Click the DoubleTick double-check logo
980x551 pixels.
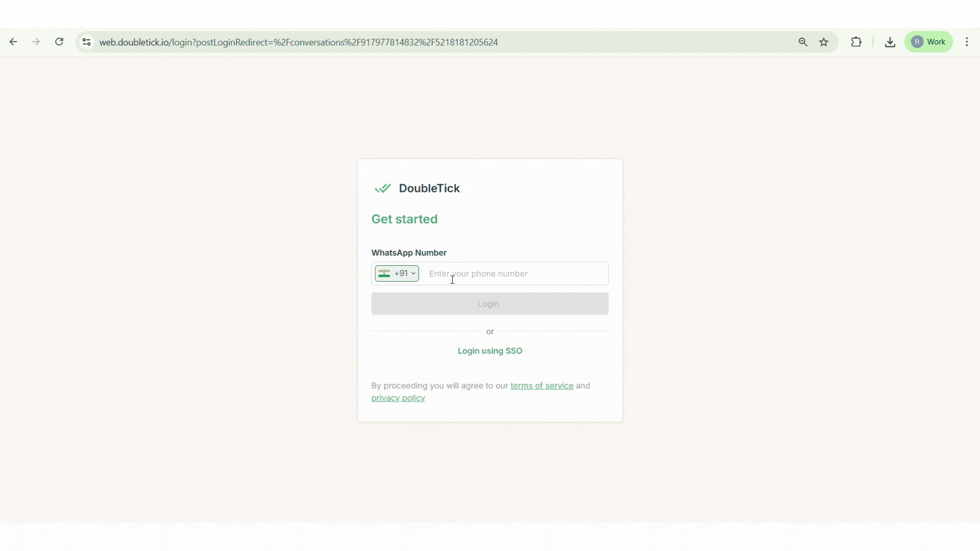[x=382, y=188]
